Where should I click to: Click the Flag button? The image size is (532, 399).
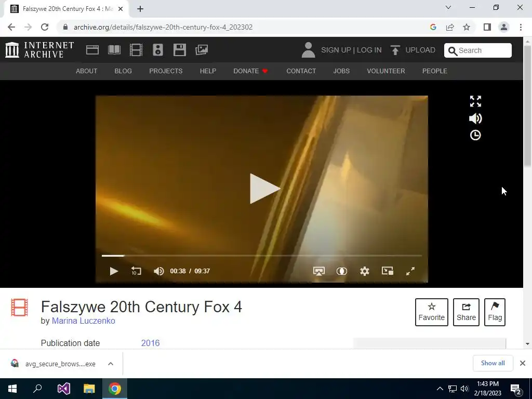coord(495,312)
